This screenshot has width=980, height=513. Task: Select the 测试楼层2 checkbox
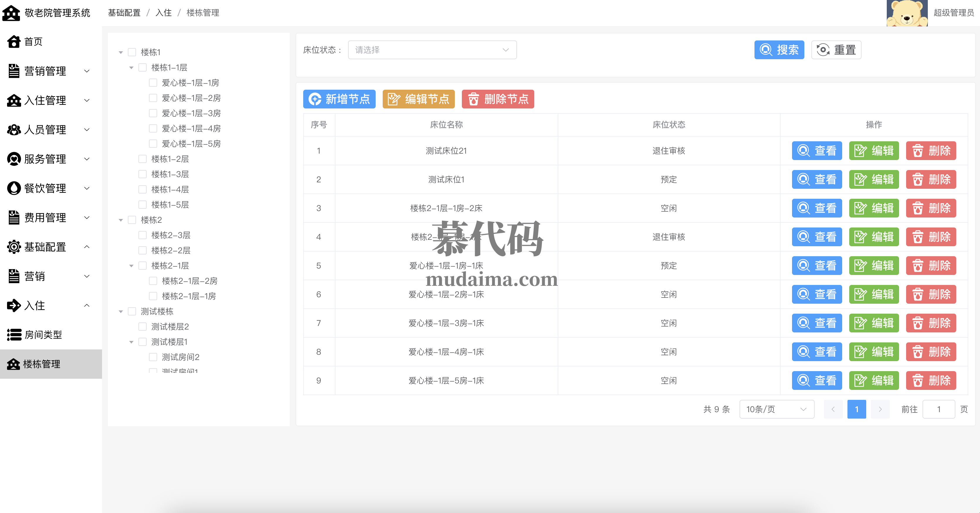tap(143, 326)
